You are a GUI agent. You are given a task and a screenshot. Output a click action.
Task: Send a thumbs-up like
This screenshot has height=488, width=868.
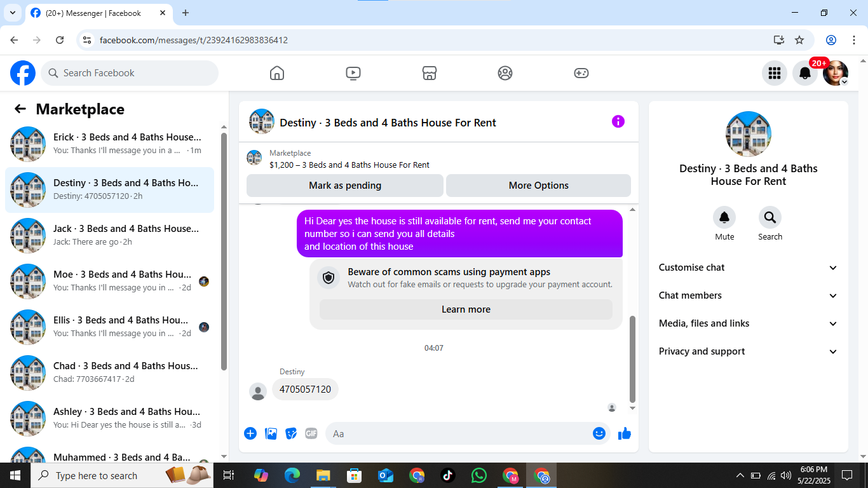[625, 433]
